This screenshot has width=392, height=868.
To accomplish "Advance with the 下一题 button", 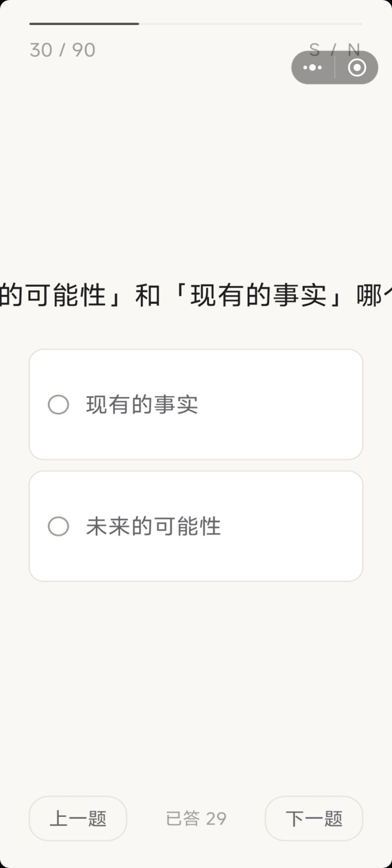I will pos(314,818).
